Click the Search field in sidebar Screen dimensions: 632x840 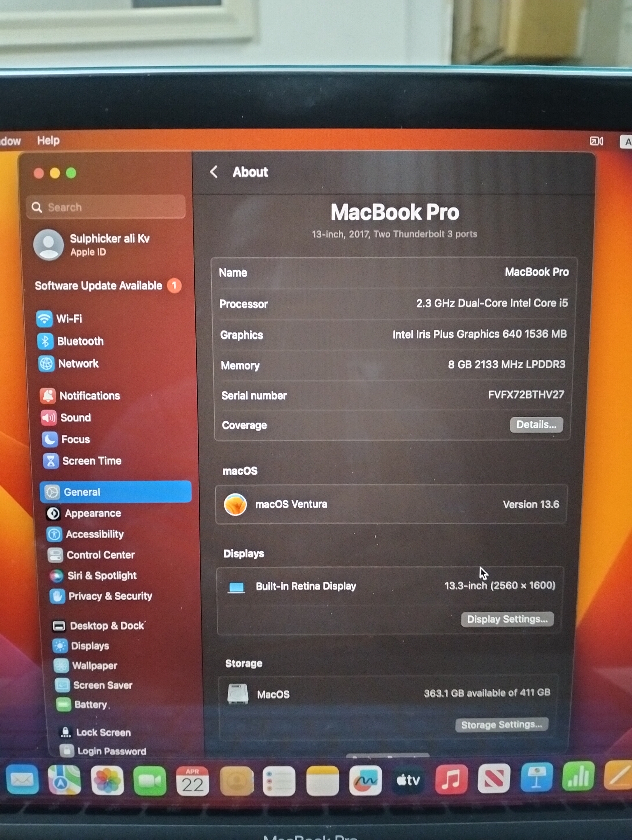tap(106, 207)
